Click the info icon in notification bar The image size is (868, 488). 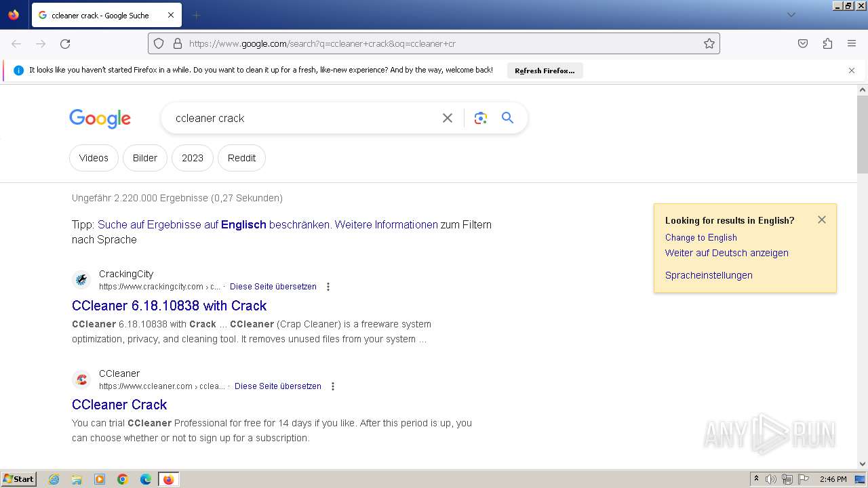pos(18,70)
